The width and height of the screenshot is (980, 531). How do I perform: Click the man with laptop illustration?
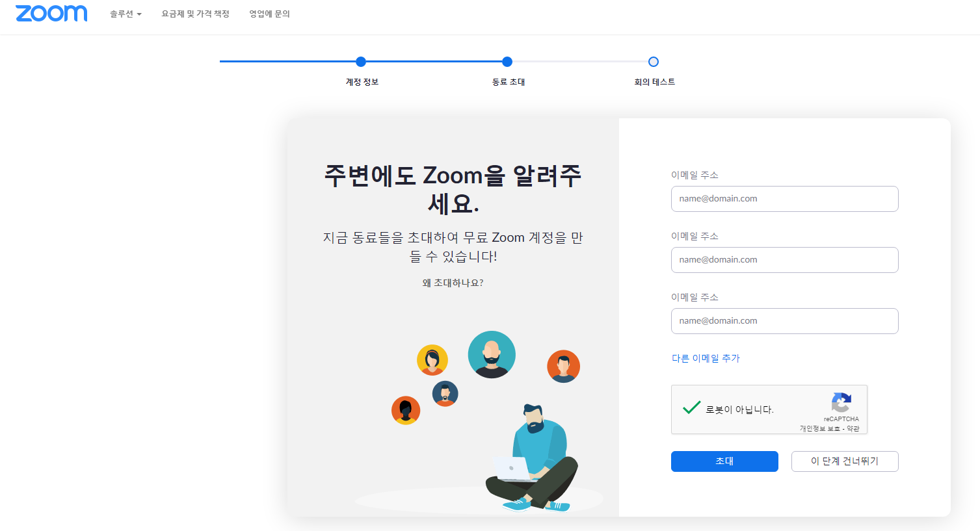(532, 458)
